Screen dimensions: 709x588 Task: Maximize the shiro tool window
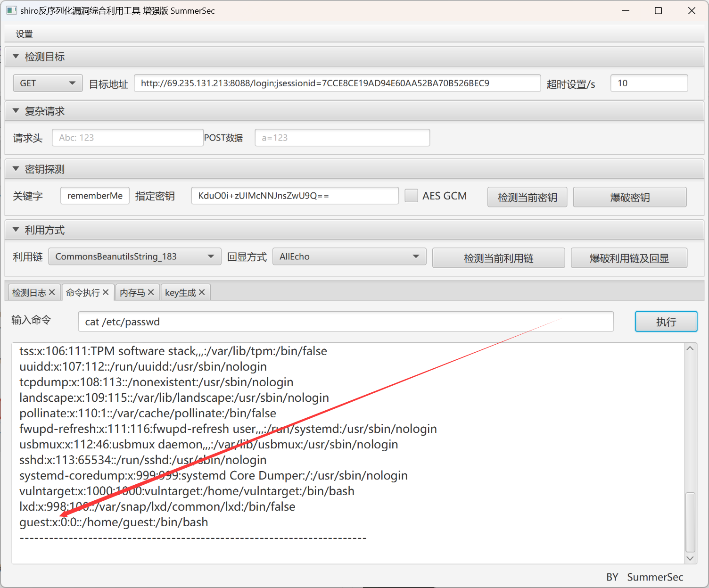point(659,10)
